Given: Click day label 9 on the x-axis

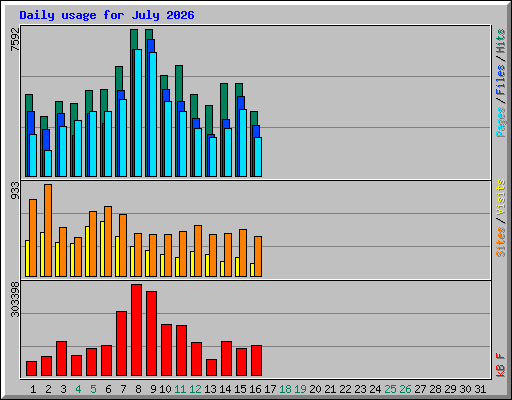Looking at the screenshot, I should pos(153,389).
